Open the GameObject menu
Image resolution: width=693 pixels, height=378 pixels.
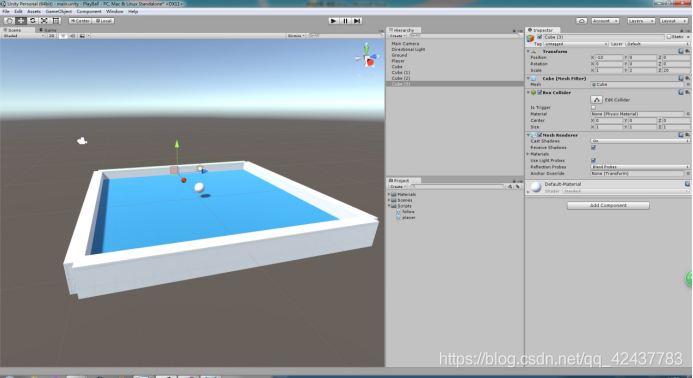pyautogui.click(x=58, y=11)
